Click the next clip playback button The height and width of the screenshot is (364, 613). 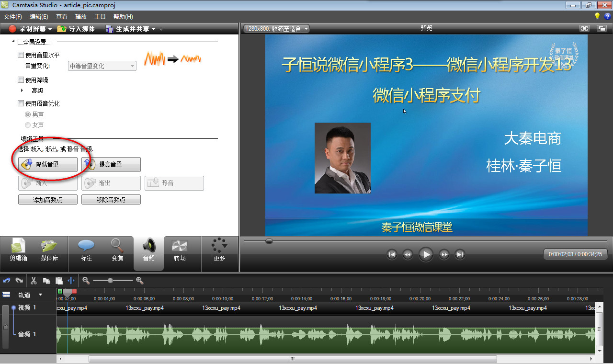pyautogui.click(x=460, y=254)
